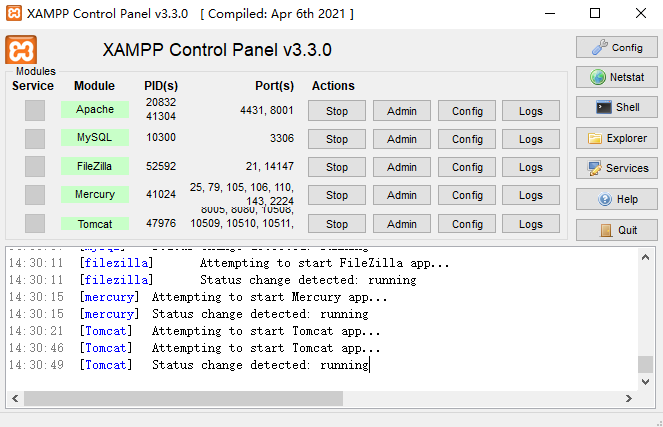663x427 pixels.
Task: Open MySQL Logs menu
Action: 531,139
